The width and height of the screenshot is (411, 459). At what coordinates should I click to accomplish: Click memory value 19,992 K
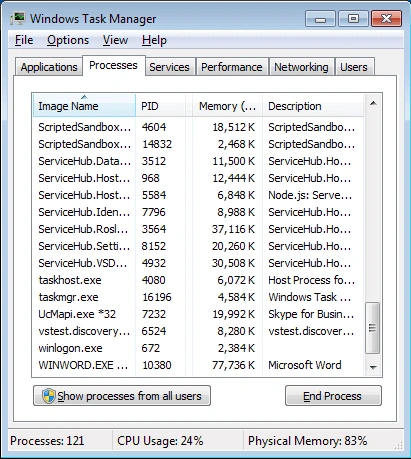(x=233, y=314)
